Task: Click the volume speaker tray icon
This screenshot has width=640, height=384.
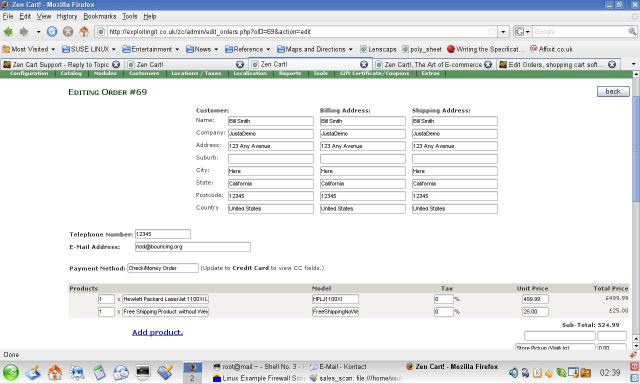Action: tap(513, 372)
